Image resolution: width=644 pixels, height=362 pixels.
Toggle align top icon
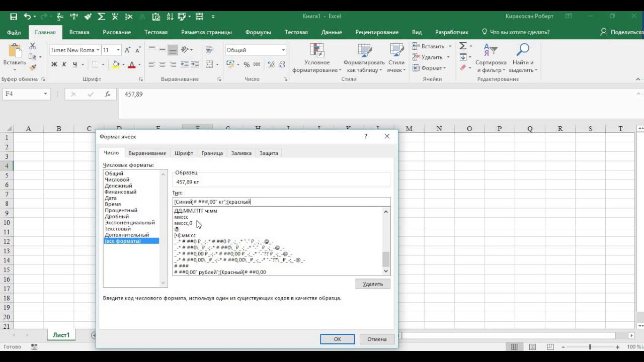[152, 50]
